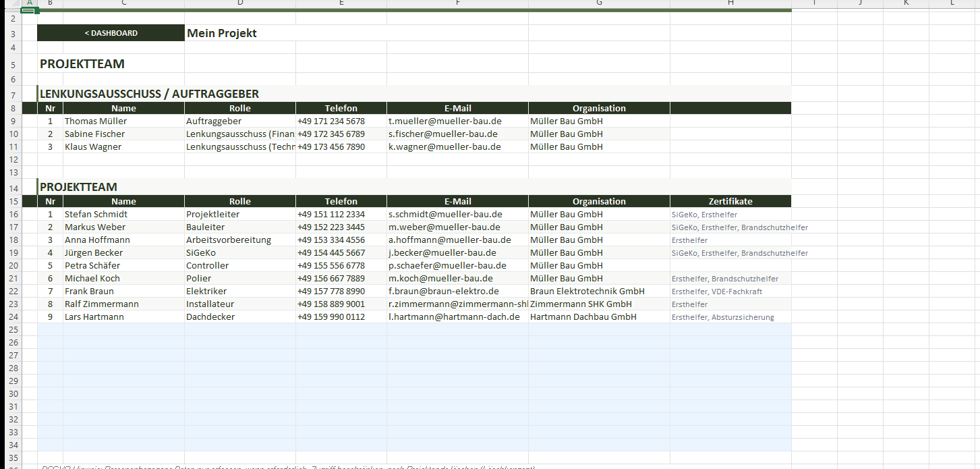
Task: Open k.wagner@mueller-bau.de email cell
Action: (x=444, y=146)
